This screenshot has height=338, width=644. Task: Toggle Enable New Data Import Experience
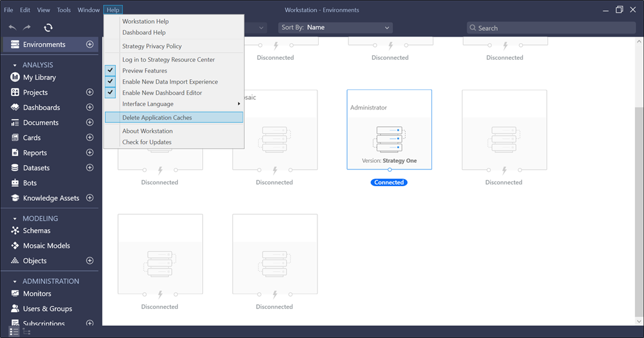[169, 82]
